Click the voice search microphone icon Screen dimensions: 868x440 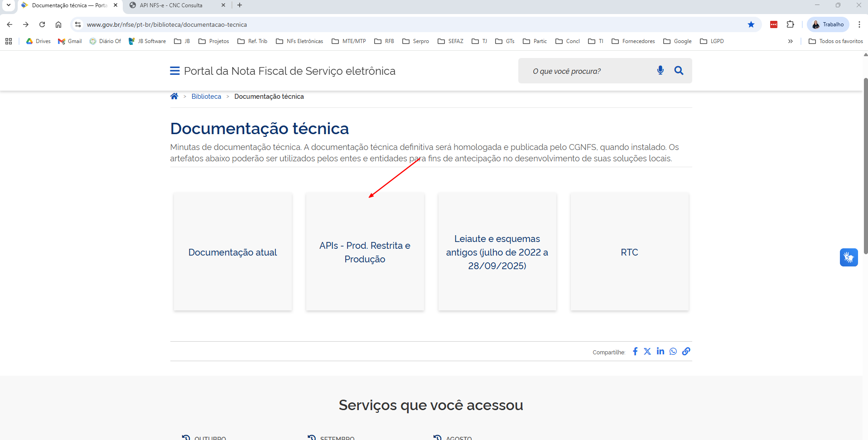click(x=660, y=70)
